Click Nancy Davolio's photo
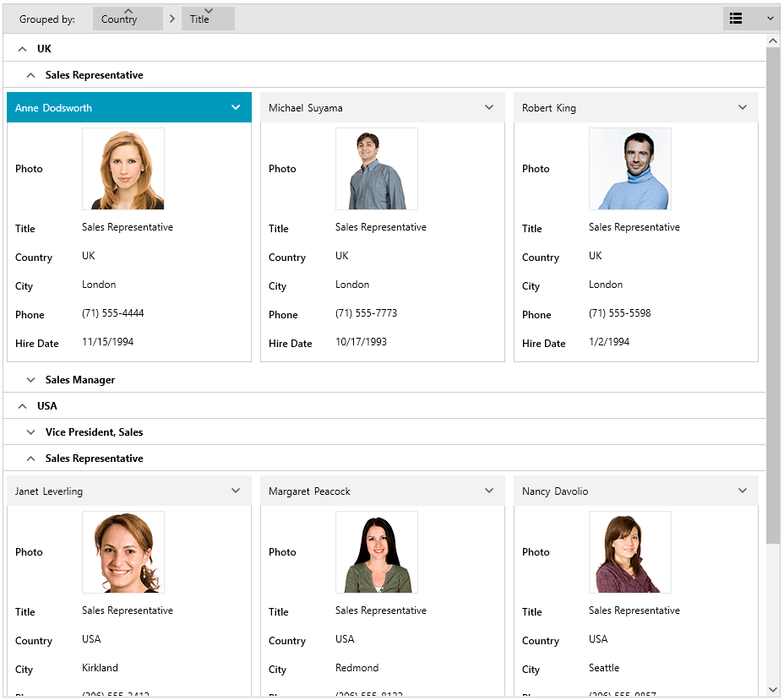784x700 pixels. [x=630, y=552]
